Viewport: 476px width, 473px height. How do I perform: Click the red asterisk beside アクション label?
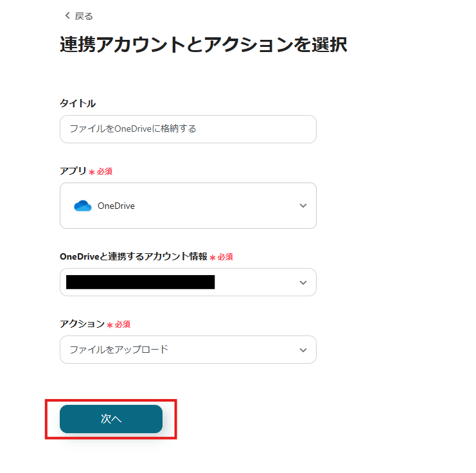[110, 325]
